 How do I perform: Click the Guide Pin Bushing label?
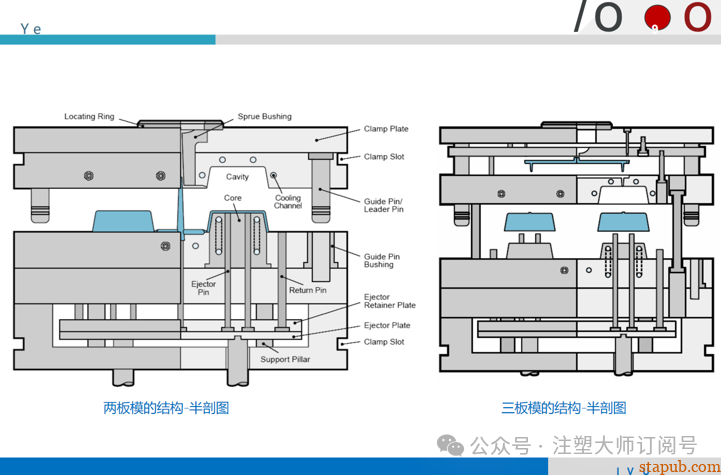click(379, 260)
